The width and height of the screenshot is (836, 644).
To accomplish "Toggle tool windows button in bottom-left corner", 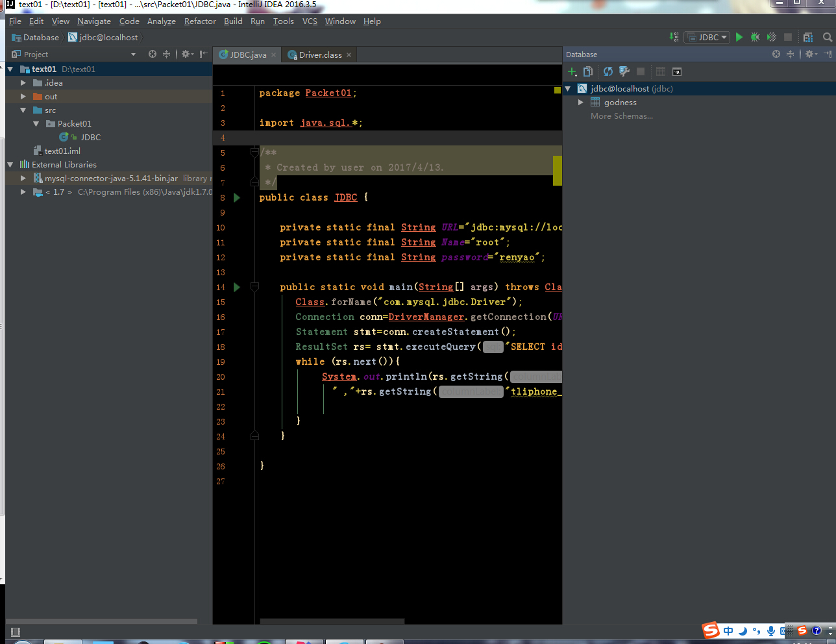I will click(16, 632).
